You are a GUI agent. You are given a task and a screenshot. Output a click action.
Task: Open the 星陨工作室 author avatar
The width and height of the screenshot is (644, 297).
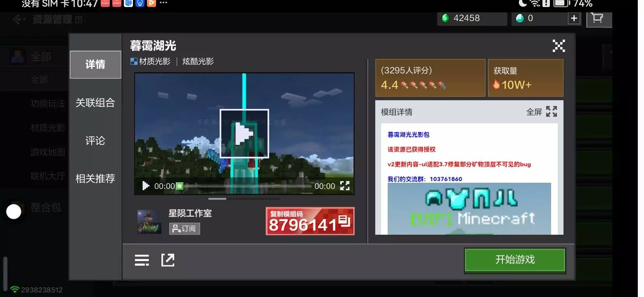click(x=149, y=222)
